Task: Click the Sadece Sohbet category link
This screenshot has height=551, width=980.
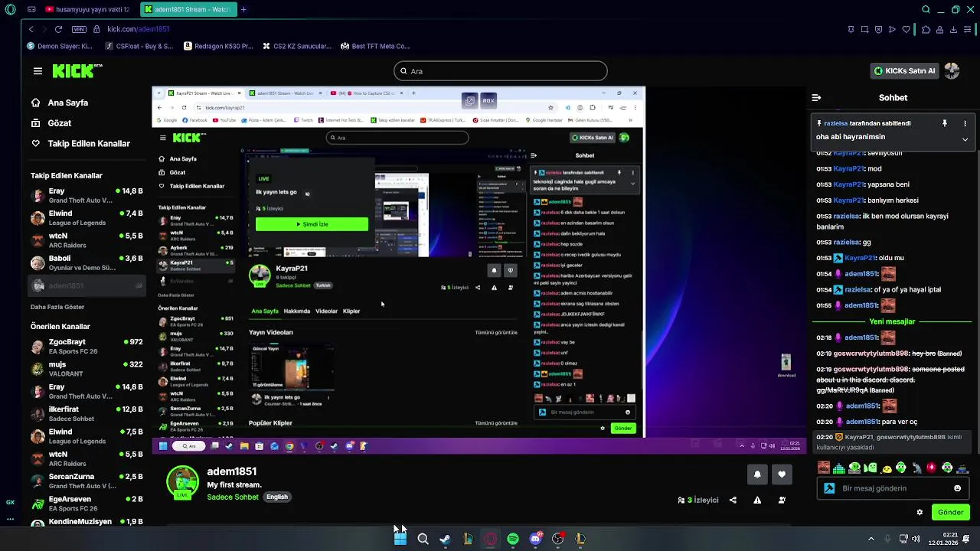Action: click(x=233, y=497)
